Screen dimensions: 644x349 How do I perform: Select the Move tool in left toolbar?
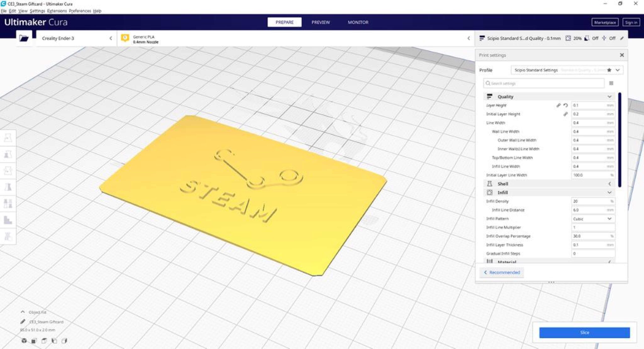click(8, 138)
